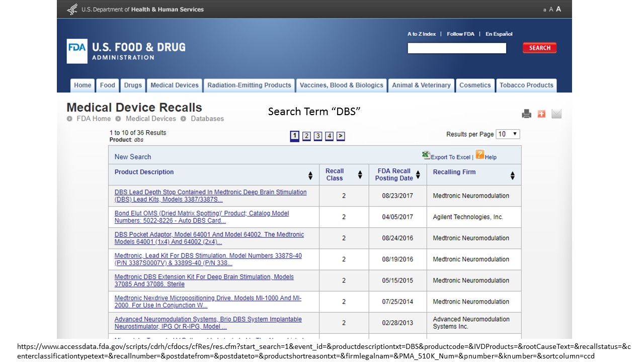
Task: Open the Animal & Veterinary tab
Action: pos(422,85)
